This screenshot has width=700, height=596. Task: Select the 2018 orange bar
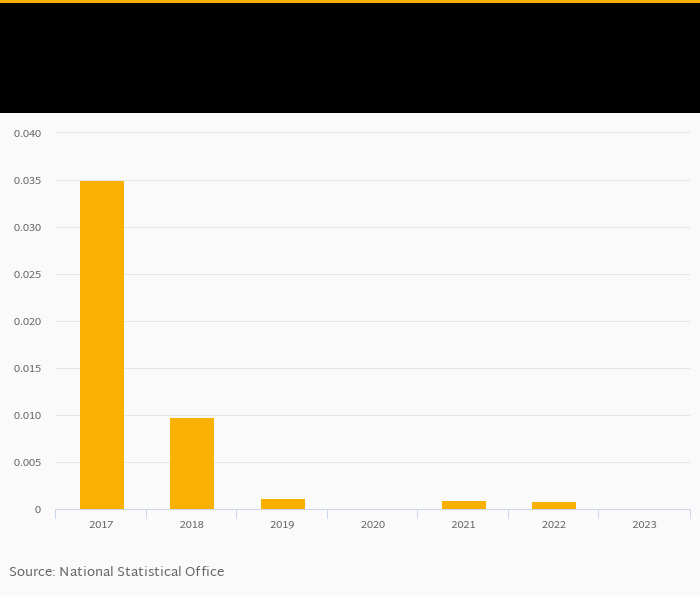click(192, 463)
